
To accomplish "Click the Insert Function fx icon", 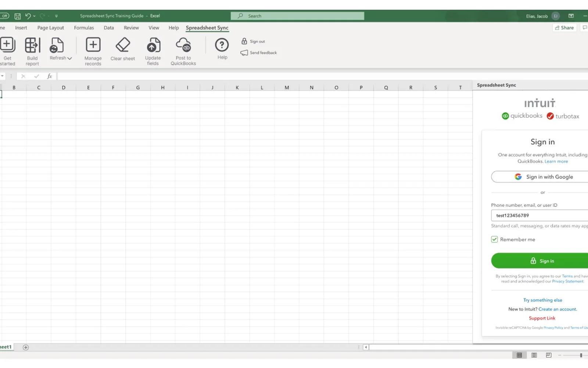I will pos(50,76).
